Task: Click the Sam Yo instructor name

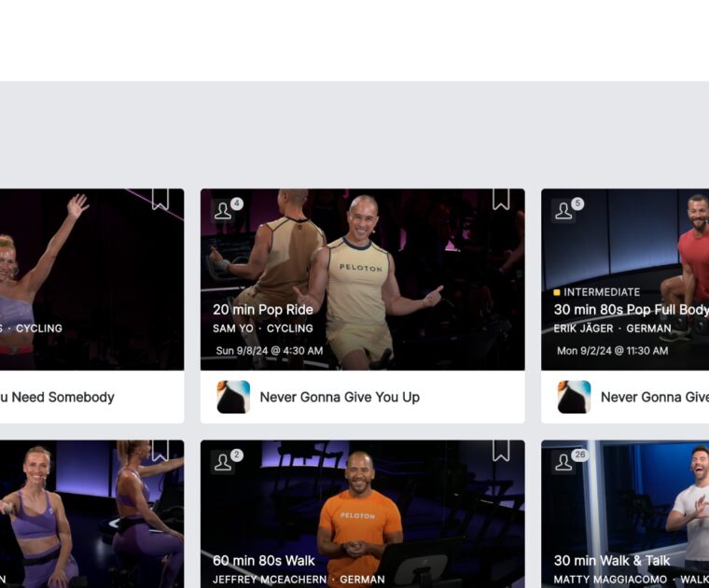Action: (233, 329)
